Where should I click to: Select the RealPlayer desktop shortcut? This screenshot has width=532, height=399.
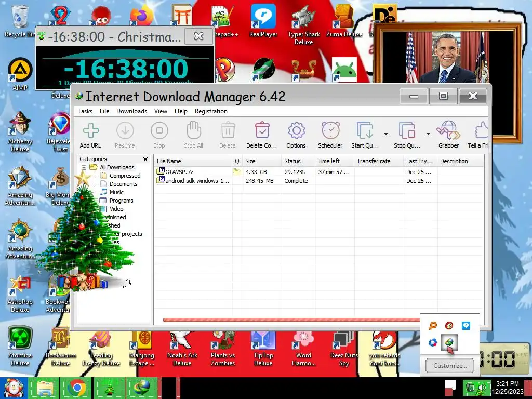[x=263, y=21]
